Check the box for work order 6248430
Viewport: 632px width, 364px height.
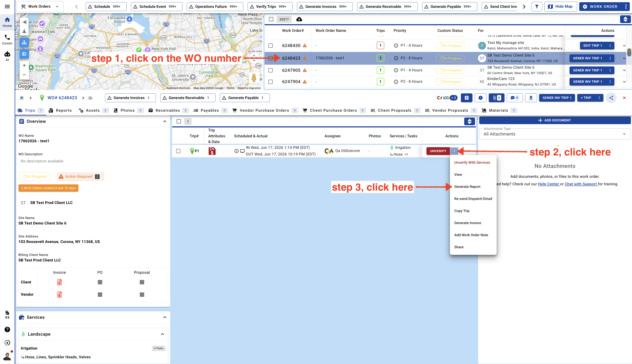pos(270,45)
